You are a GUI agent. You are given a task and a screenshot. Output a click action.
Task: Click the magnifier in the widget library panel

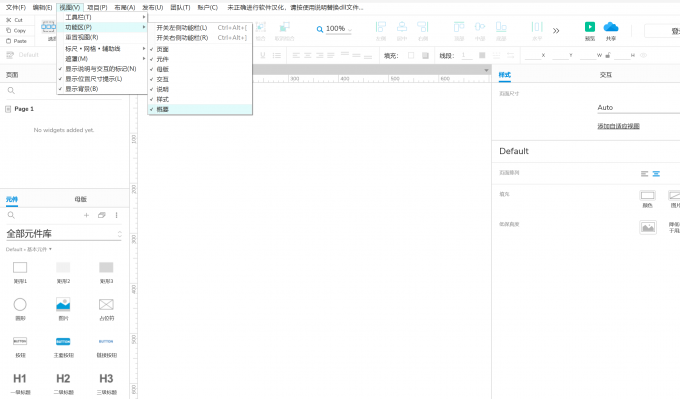tap(11, 215)
